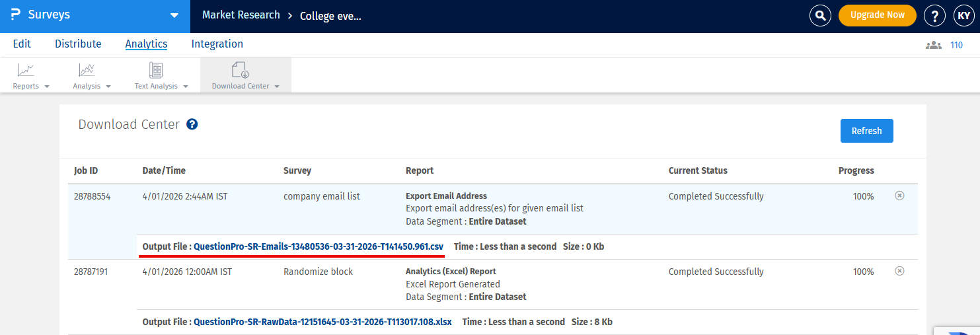Open the KY user profile avatar
The width and height of the screenshot is (980, 335).
pyautogui.click(x=963, y=16)
